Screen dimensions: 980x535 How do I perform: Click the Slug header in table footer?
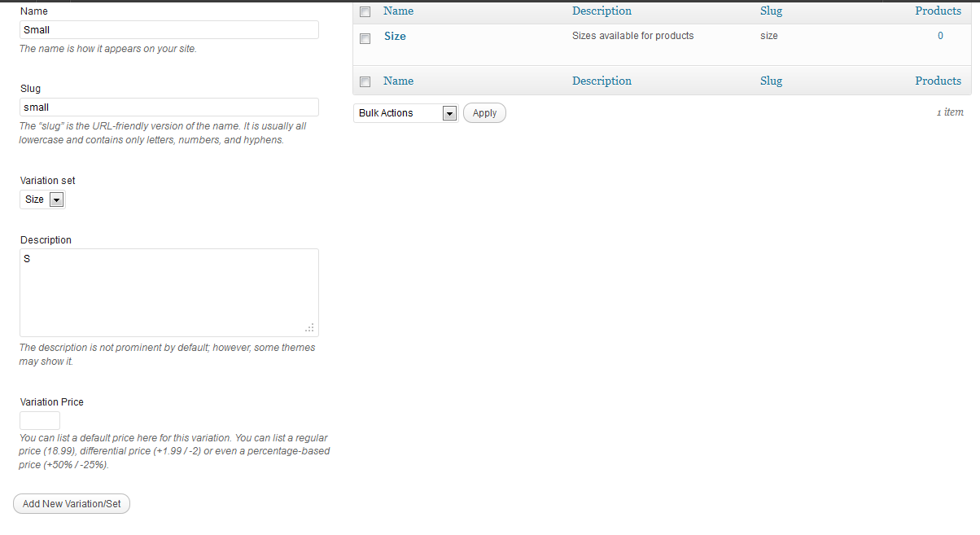(x=770, y=81)
